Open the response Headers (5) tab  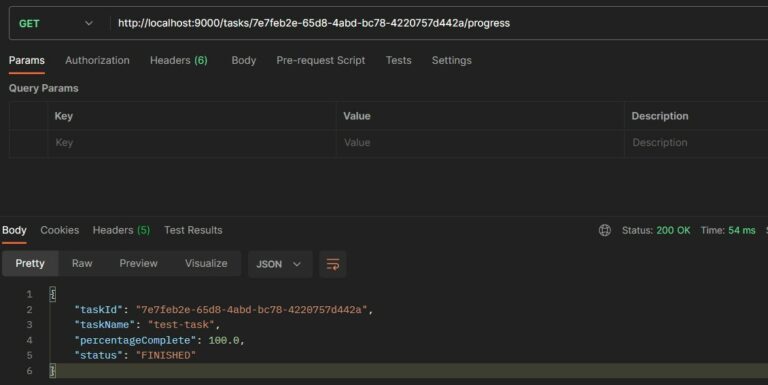pyautogui.click(x=121, y=230)
